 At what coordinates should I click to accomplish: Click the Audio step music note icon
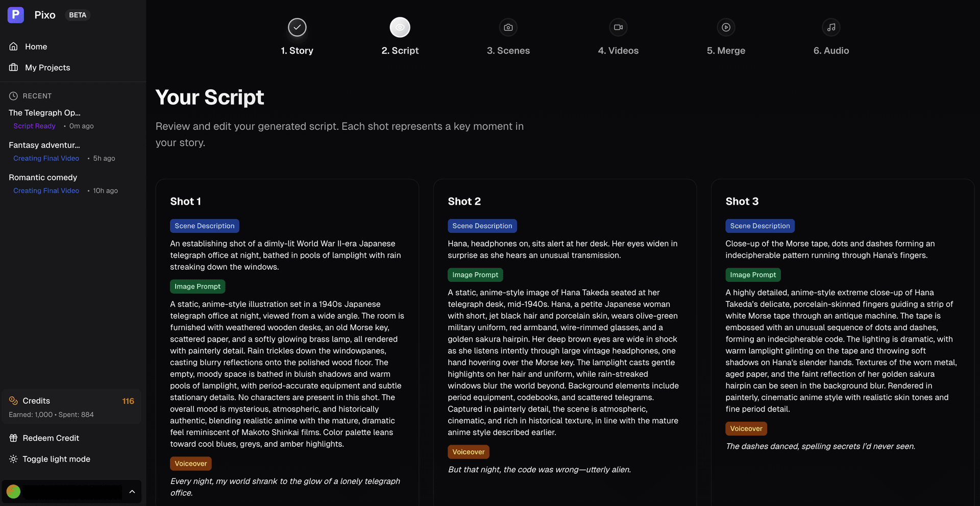point(831,27)
